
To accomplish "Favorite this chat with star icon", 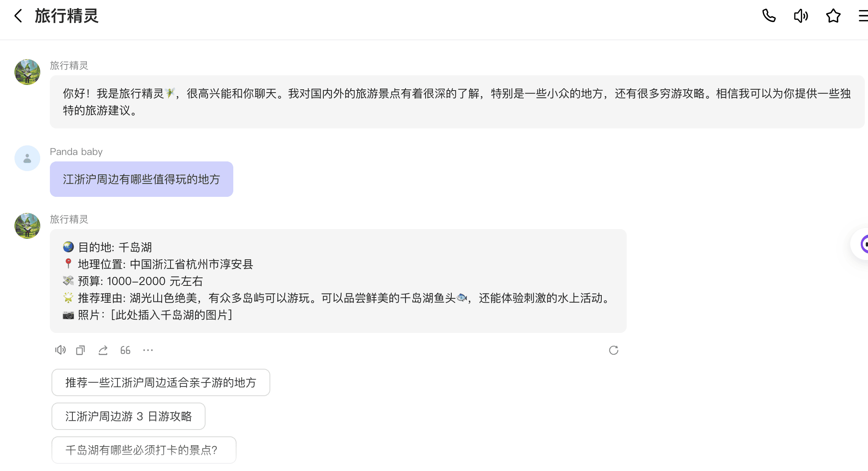I will pyautogui.click(x=833, y=16).
